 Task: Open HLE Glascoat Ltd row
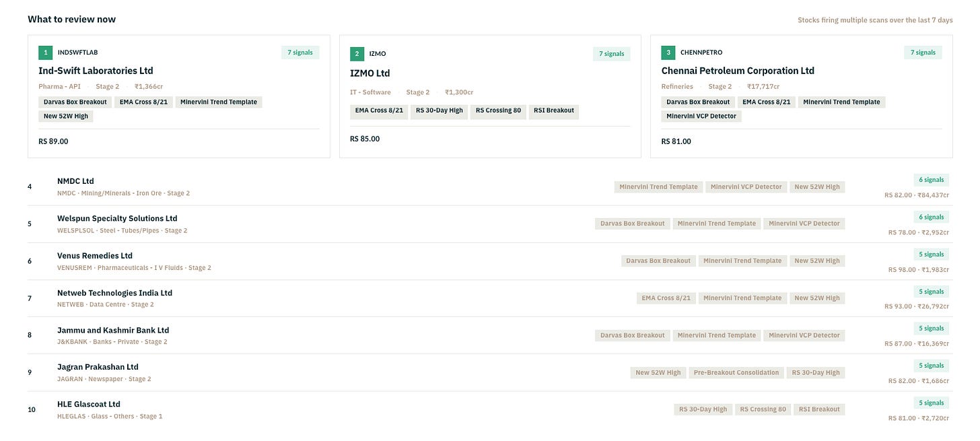tap(490, 409)
